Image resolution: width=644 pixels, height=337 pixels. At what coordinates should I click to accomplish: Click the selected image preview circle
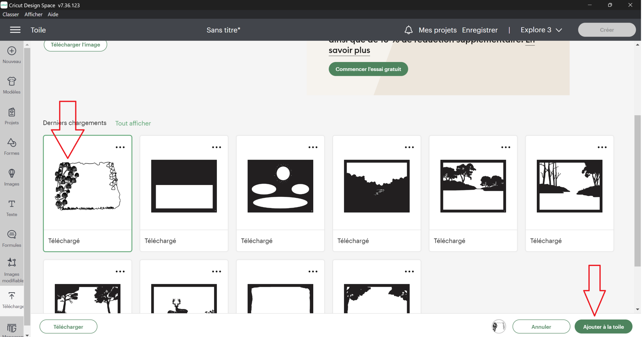point(498,326)
